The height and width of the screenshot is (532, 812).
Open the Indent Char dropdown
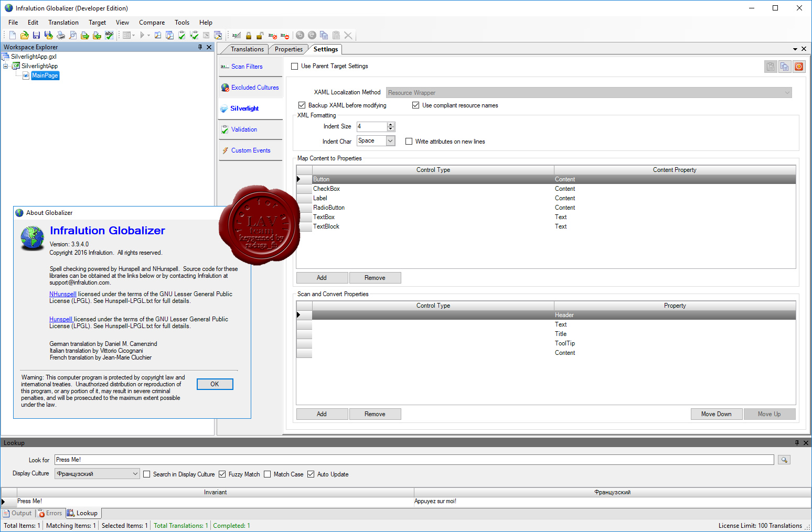pyautogui.click(x=390, y=141)
